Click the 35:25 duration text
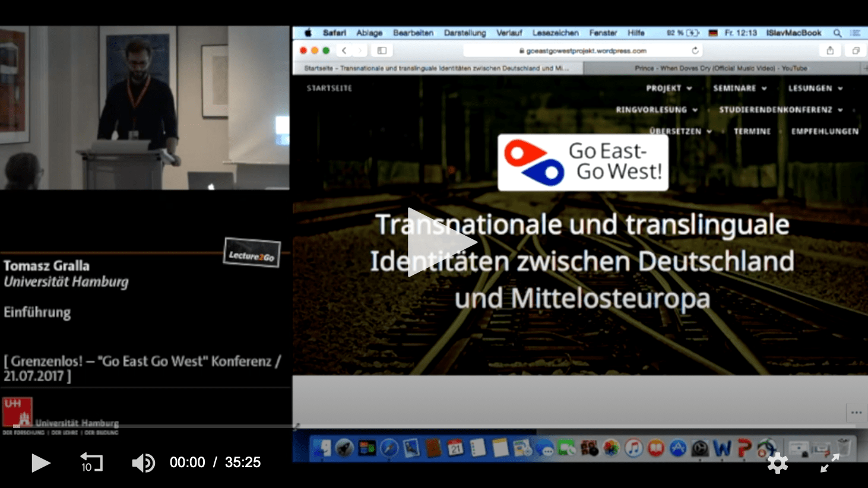 (x=243, y=462)
